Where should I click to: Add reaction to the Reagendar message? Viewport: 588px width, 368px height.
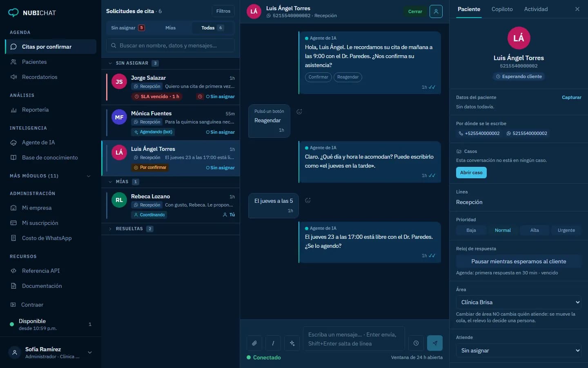[299, 112]
